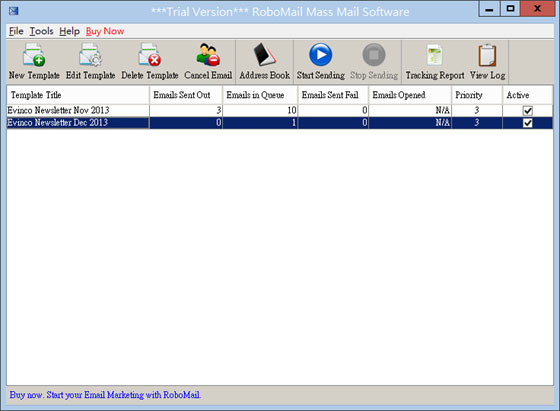This screenshot has width=560, height=411.
Task: Close the RoboMail window
Action: pyautogui.click(x=537, y=9)
